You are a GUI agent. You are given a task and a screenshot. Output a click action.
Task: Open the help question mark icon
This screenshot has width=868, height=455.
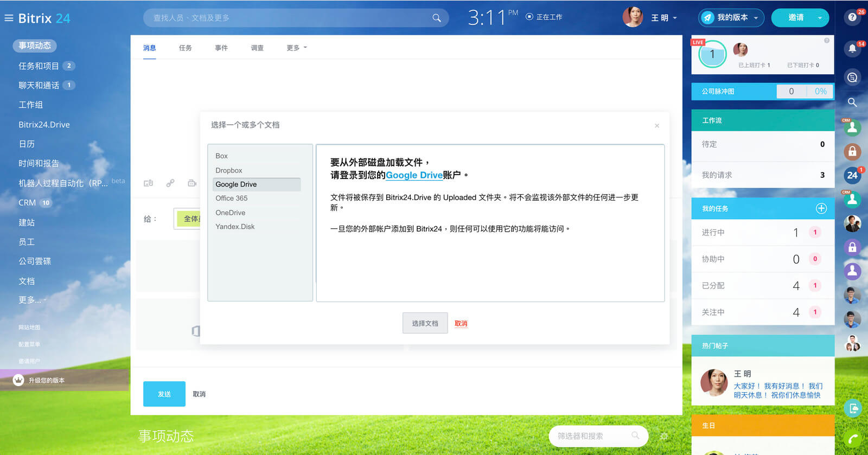tap(852, 17)
